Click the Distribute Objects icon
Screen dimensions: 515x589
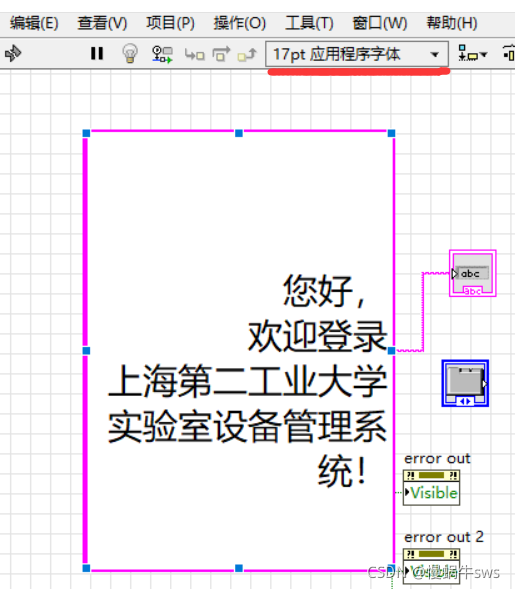(x=509, y=53)
